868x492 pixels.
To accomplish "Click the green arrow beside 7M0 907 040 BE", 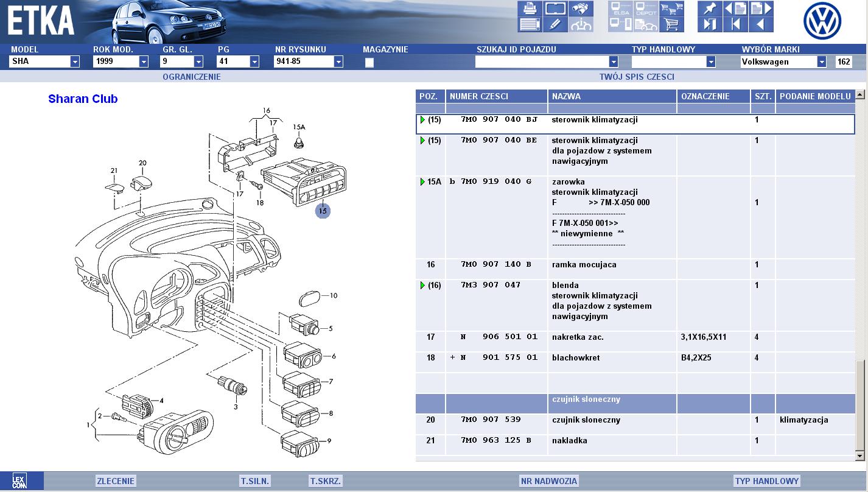I will coord(423,141).
